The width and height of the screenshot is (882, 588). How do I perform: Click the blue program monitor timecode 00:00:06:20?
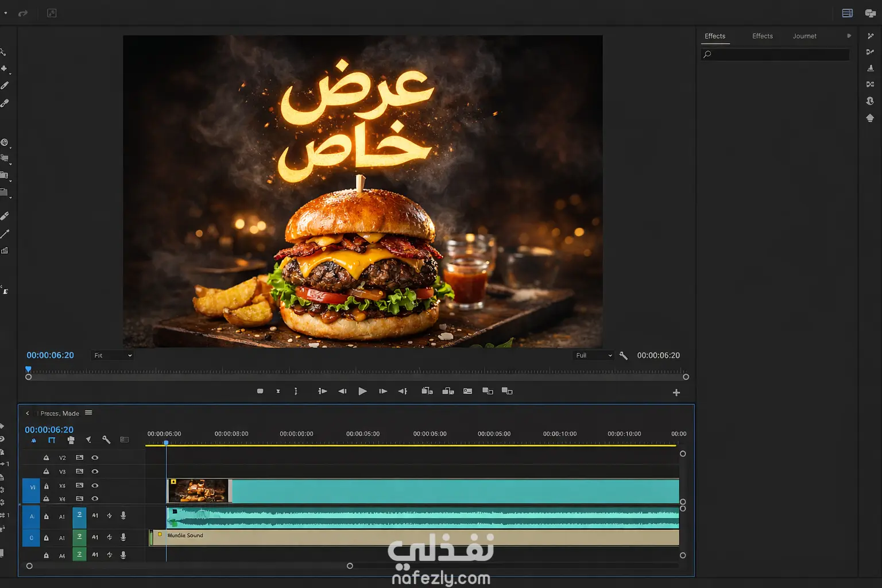pyautogui.click(x=50, y=355)
